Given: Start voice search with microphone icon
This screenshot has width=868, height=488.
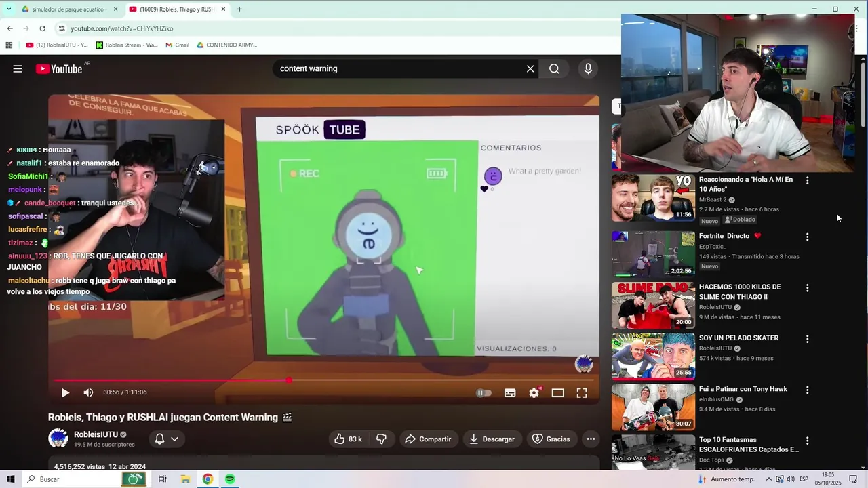Looking at the screenshot, I should click(588, 68).
